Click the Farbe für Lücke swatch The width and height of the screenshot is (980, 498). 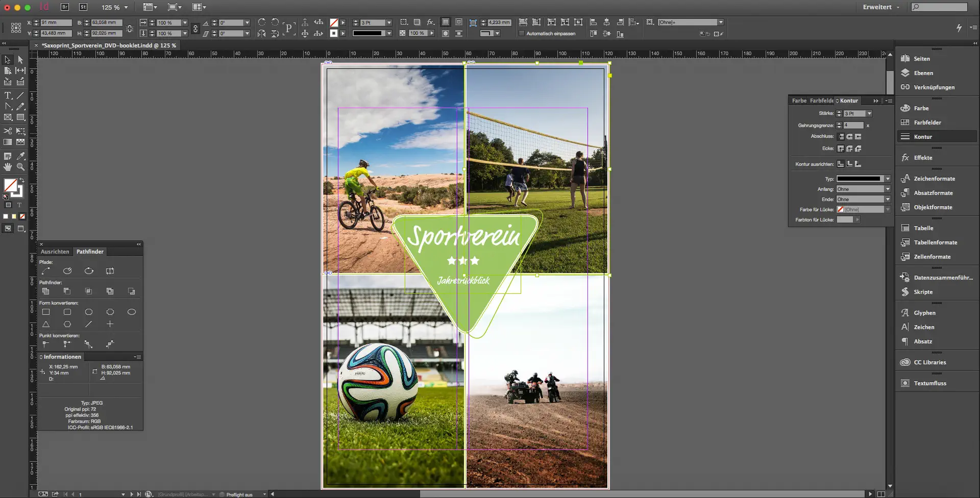840,210
